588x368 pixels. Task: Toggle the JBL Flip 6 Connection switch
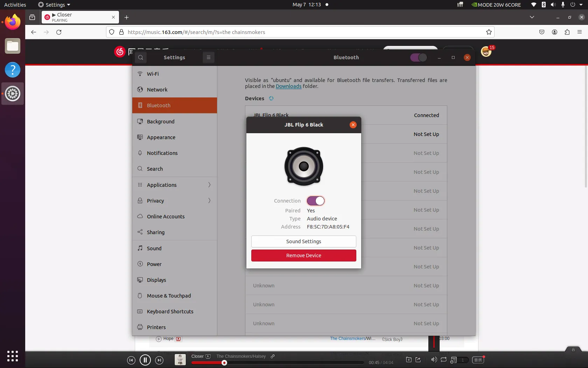point(316,201)
